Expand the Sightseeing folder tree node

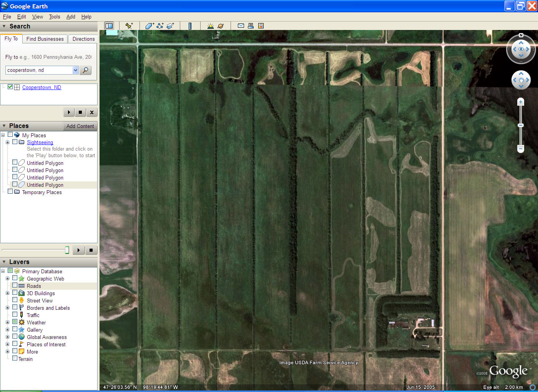click(7, 142)
